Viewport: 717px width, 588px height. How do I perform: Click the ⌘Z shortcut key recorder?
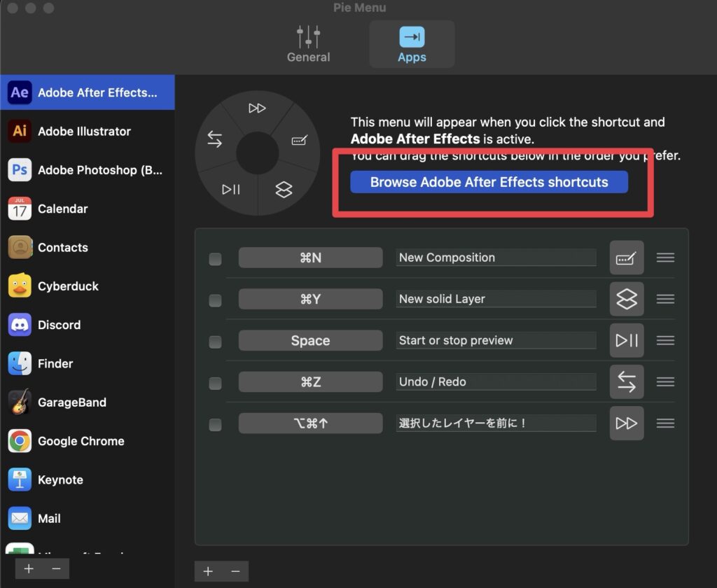coord(310,381)
